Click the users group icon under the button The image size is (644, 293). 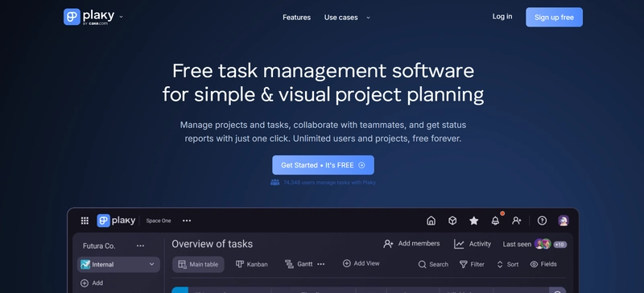tap(275, 182)
